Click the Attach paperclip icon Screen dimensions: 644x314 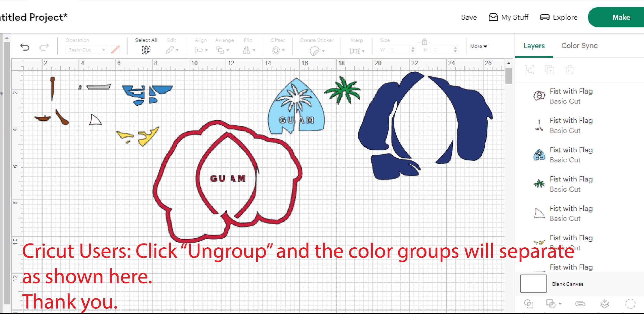[x=580, y=304]
